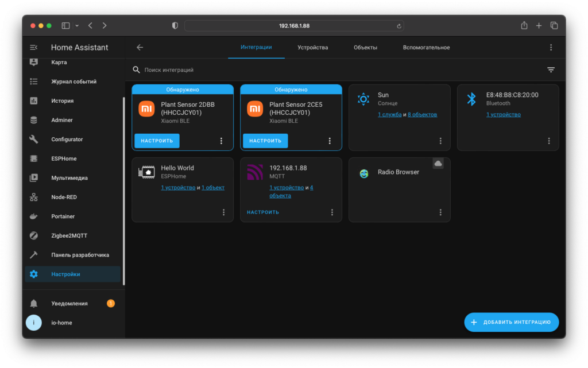
Task: Click the sidebar vertical scrollbar
Action: [x=124, y=191]
